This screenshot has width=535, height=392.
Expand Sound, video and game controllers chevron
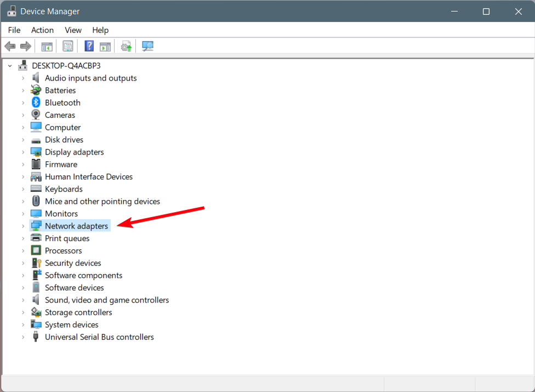[x=23, y=300]
